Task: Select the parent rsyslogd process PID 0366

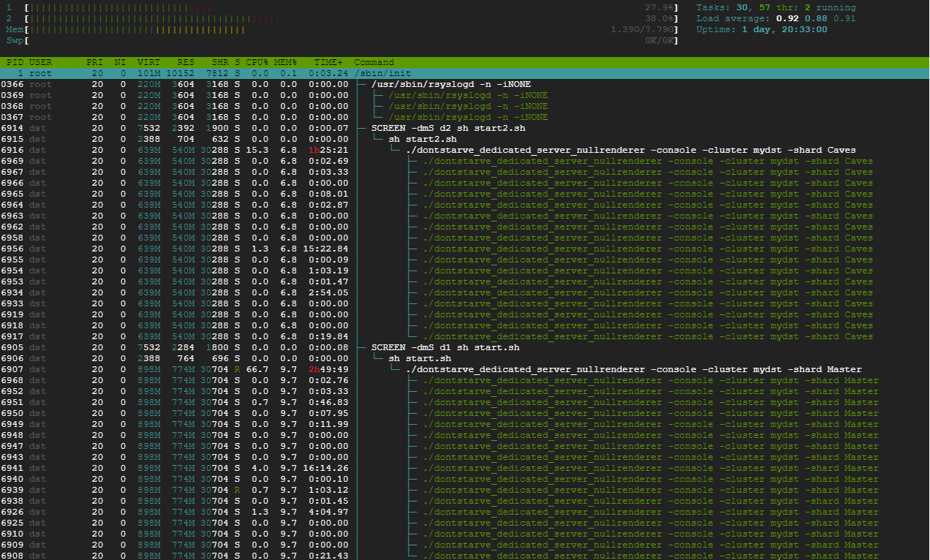Action: point(451,85)
